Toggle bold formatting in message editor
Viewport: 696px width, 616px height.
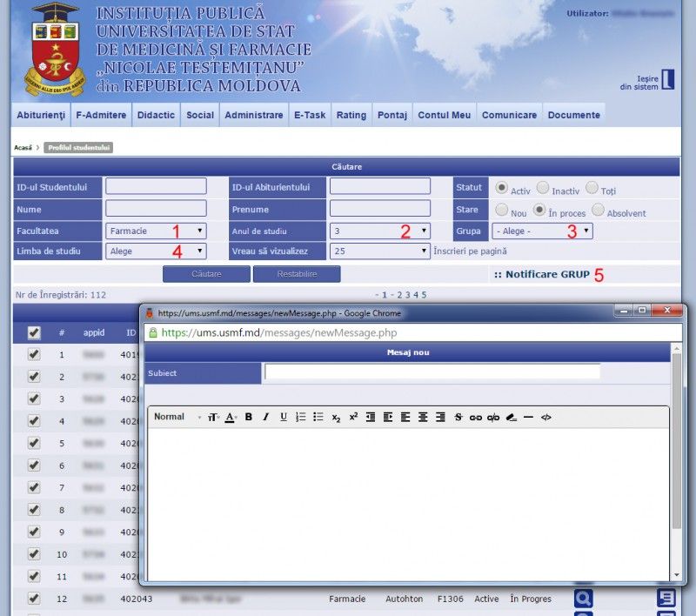248,418
